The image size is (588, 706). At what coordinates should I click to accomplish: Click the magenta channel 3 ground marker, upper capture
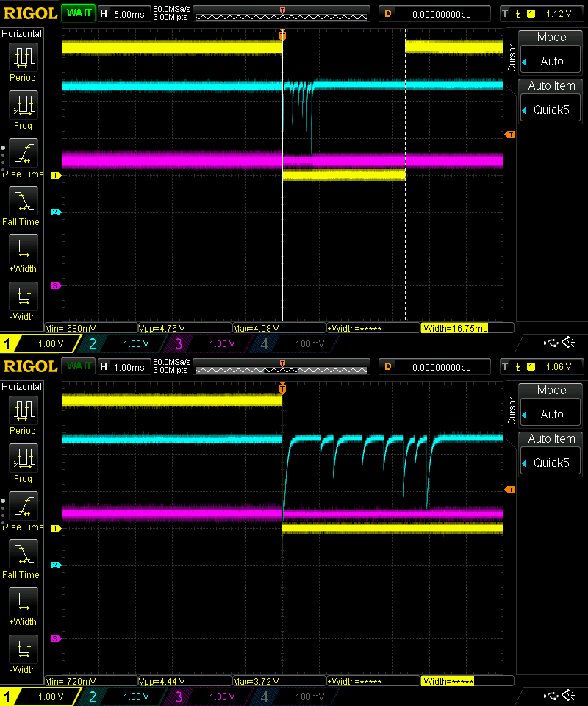[55, 285]
